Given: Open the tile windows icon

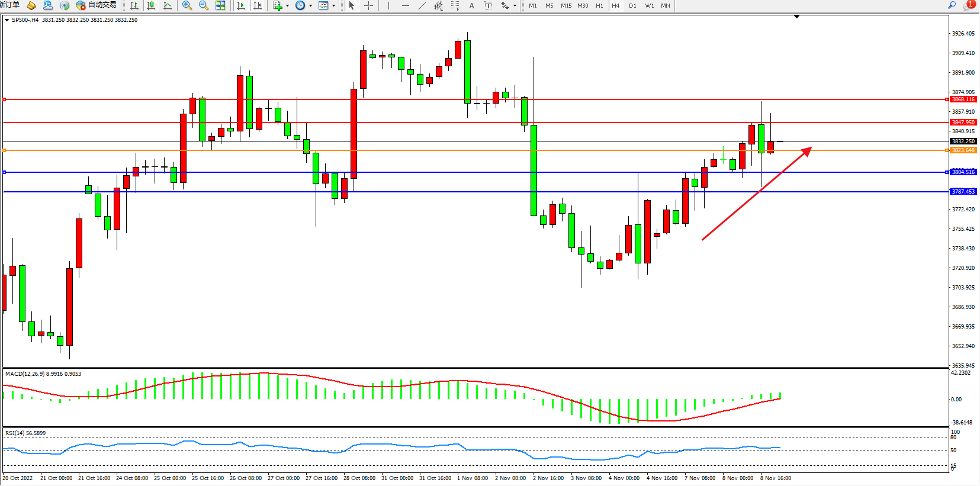Looking at the screenshot, I should pyautogui.click(x=220, y=5).
